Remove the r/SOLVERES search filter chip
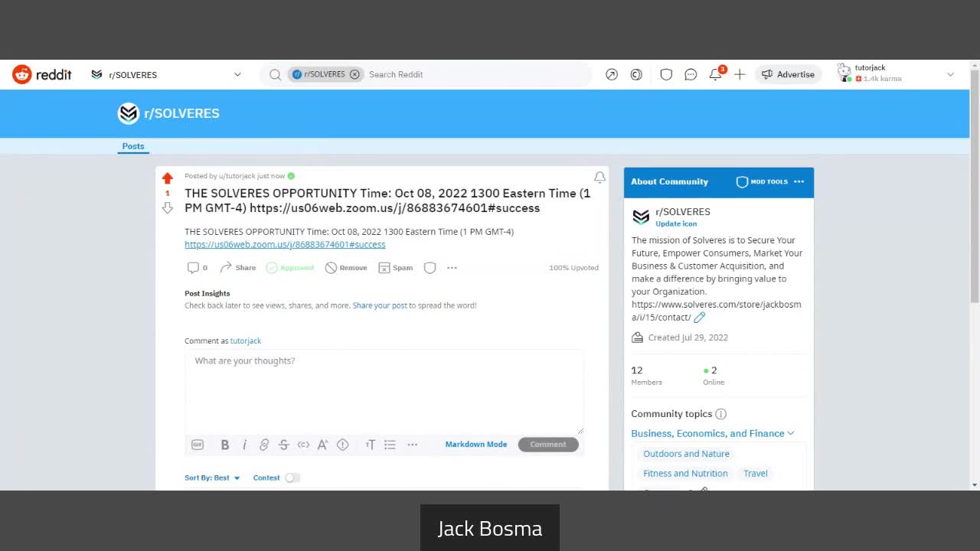 click(x=354, y=74)
